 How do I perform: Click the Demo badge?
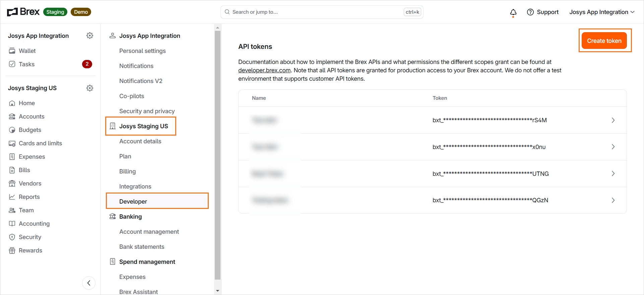tap(81, 12)
